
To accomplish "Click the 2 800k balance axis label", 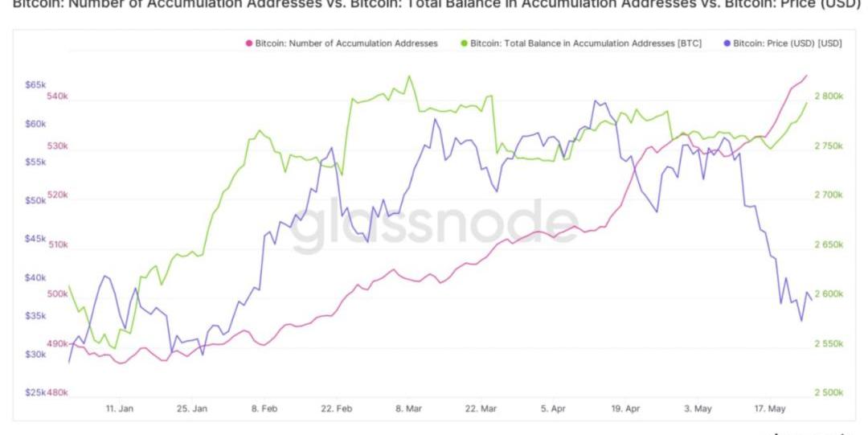I will [x=829, y=96].
